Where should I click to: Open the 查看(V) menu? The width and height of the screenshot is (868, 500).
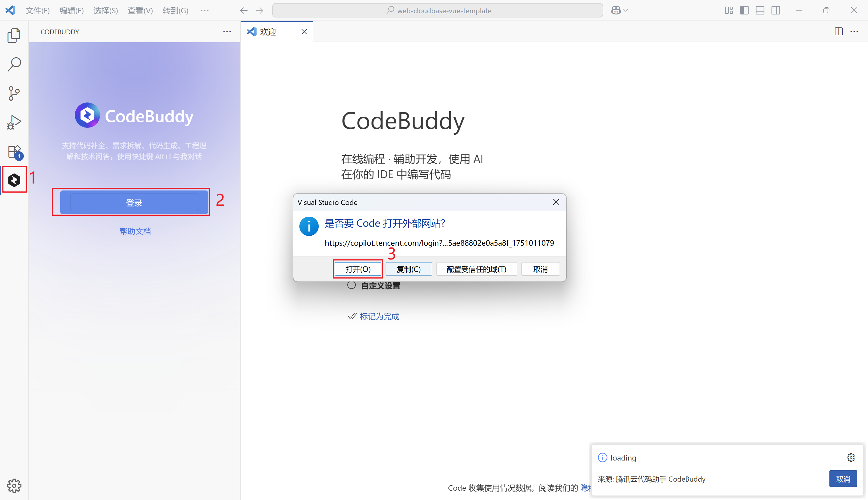coord(140,11)
